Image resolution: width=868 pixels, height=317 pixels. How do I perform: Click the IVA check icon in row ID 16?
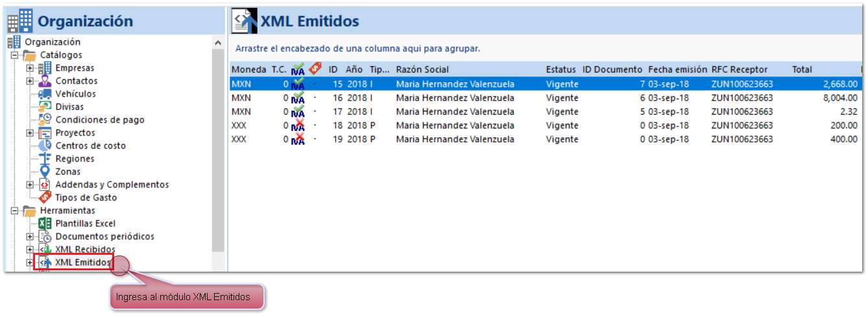tap(298, 98)
